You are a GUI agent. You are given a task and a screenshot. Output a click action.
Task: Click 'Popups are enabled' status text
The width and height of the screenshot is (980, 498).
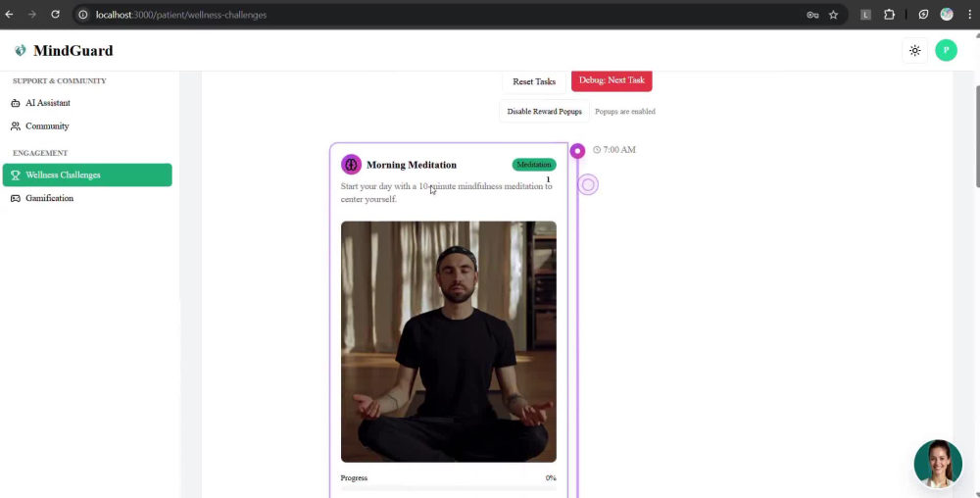click(625, 112)
